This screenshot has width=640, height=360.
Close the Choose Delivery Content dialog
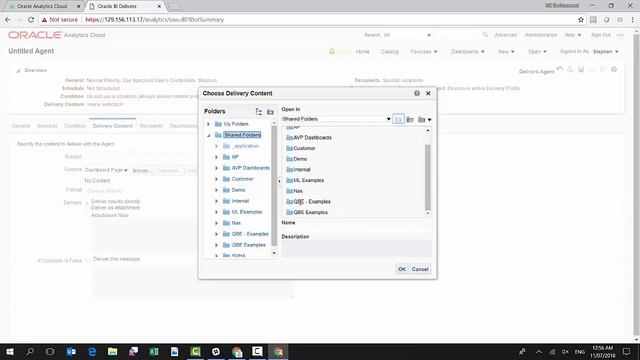[428, 93]
